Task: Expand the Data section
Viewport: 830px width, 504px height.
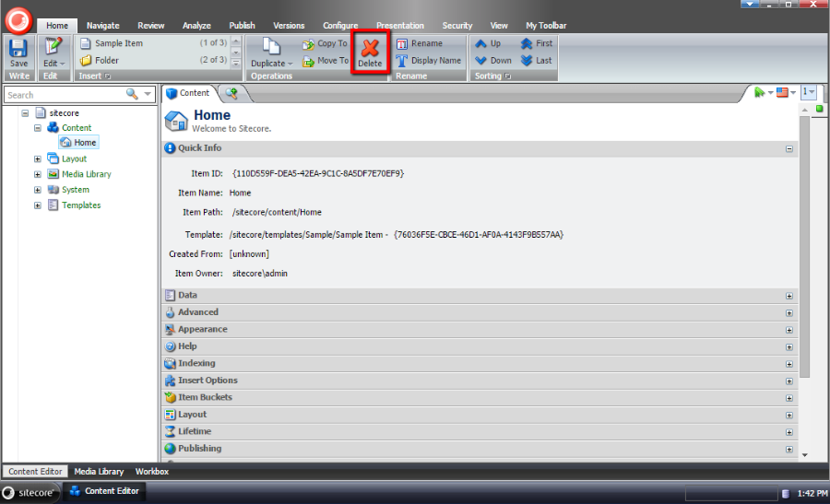Action: click(x=789, y=296)
